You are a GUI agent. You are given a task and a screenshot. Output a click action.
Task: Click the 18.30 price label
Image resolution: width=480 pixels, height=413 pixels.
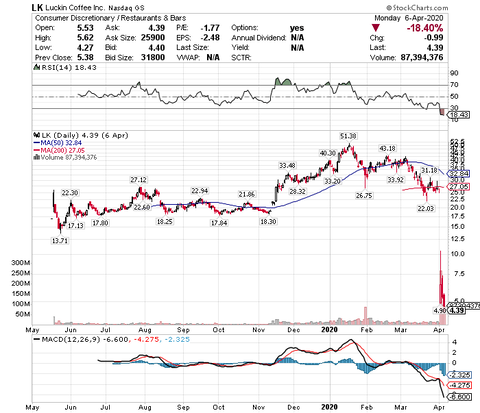[268, 221]
